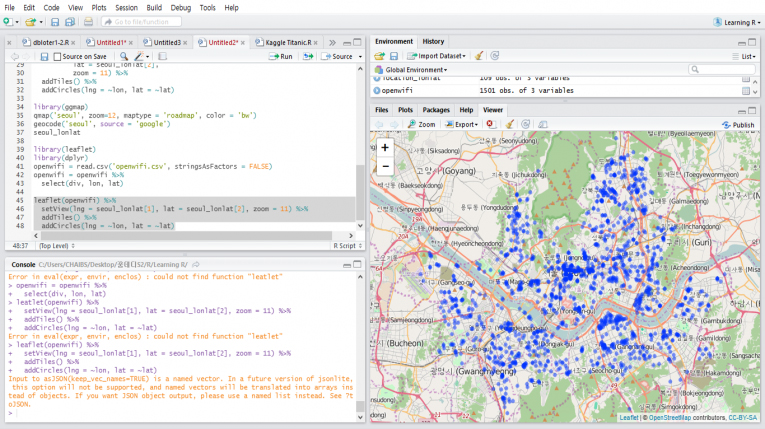
Task: Click the save current document icon in the editor
Action: (x=43, y=57)
